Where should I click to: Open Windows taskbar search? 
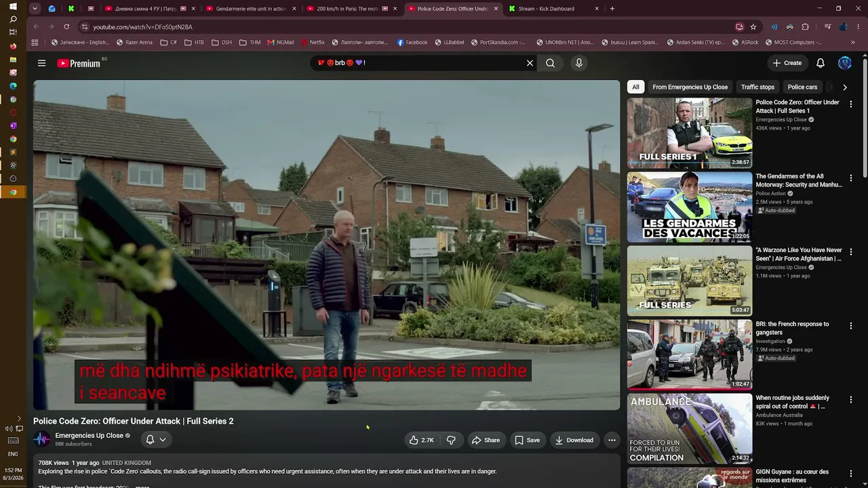pyautogui.click(x=13, y=19)
